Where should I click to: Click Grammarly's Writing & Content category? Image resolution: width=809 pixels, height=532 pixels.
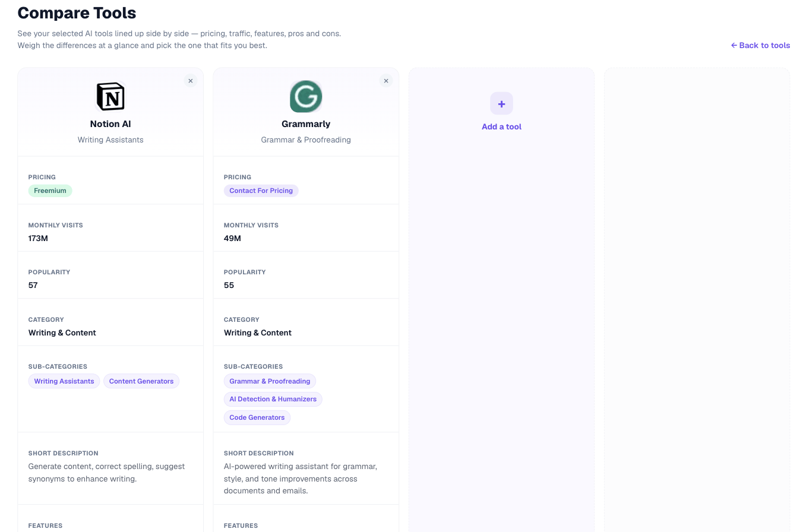pos(258,332)
